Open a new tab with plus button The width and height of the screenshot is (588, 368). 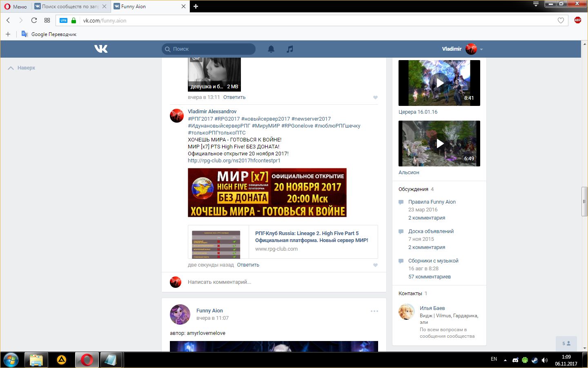196,6
